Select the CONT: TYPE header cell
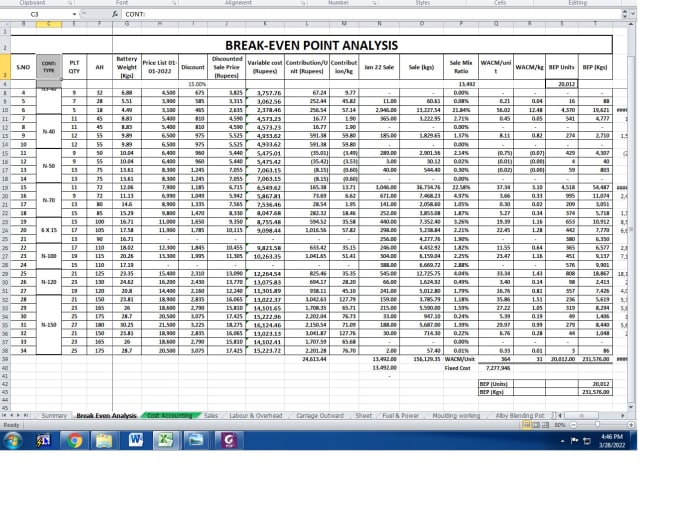 pos(49,67)
